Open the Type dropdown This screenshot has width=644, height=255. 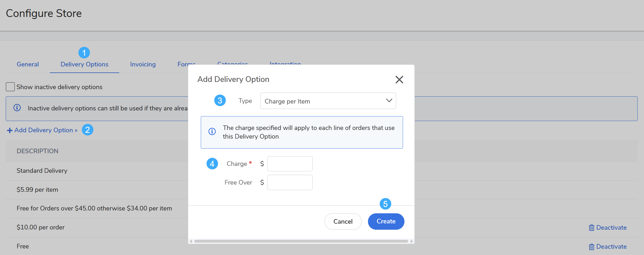pos(327,101)
